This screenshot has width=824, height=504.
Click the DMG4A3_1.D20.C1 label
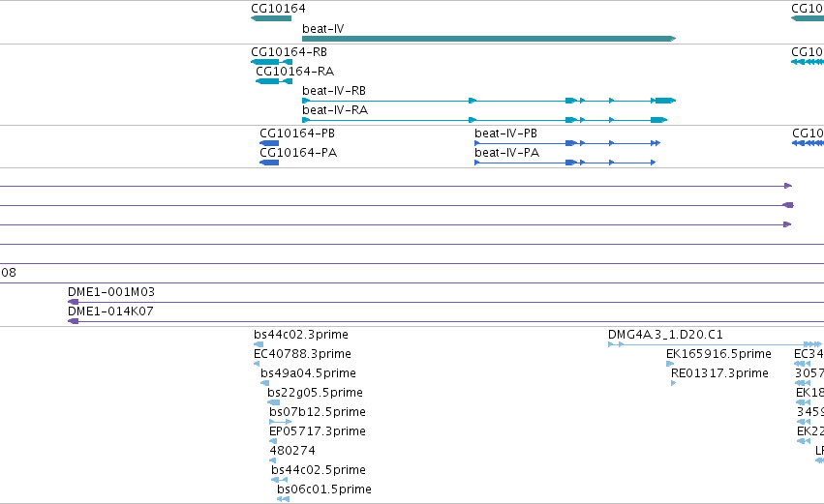click(666, 335)
